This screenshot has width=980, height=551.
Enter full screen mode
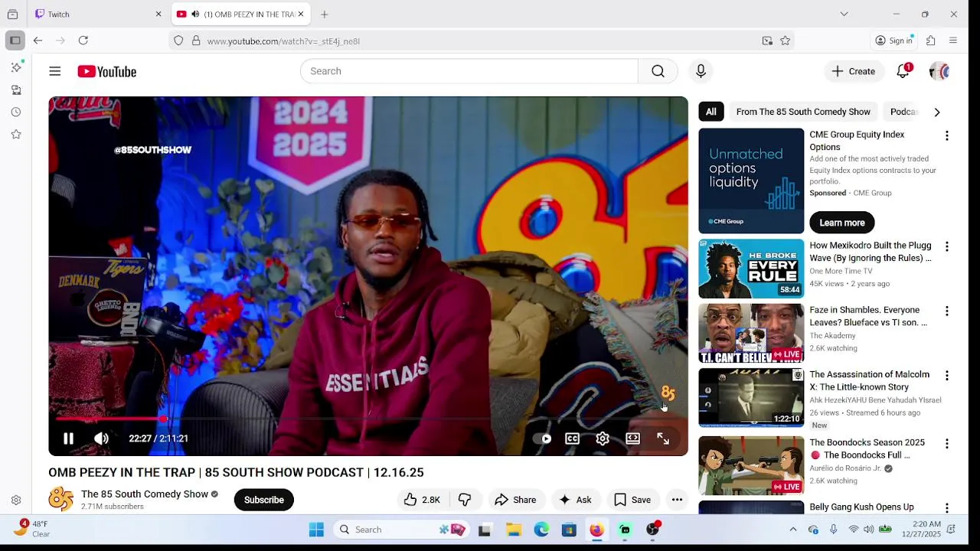[663, 439]
